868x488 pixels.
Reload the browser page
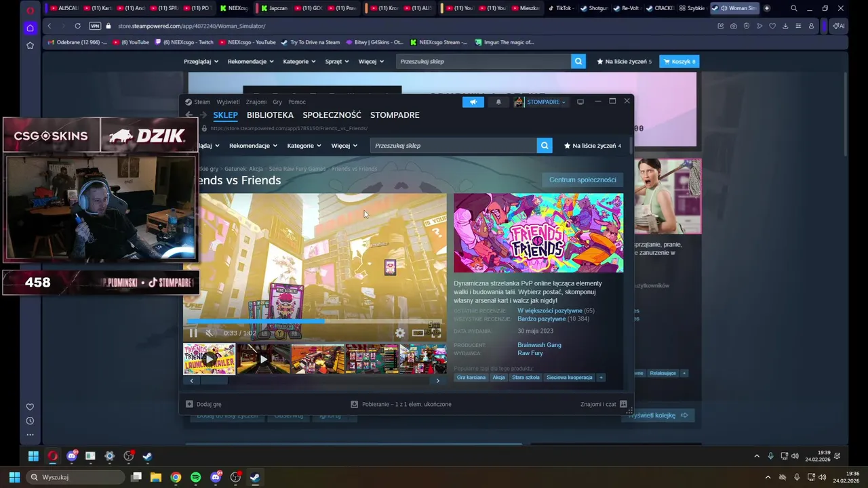tap(77, 26)
